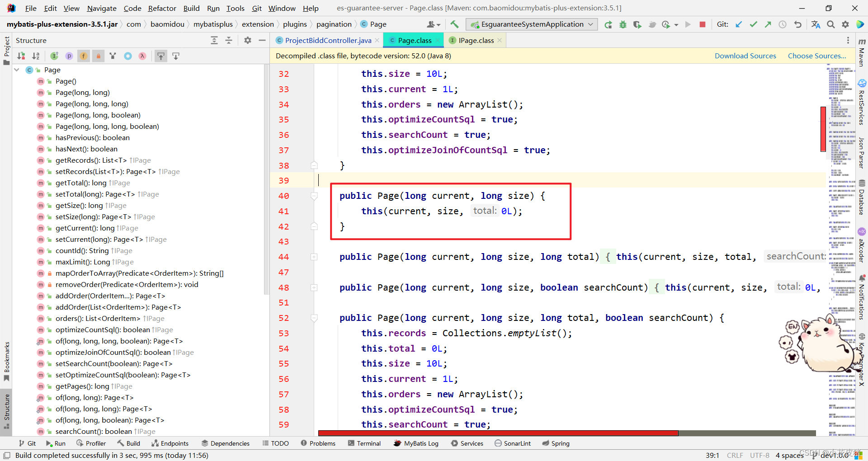Open the EsguaranteeSystemApplication run configuration dropdown

tap(590, 24)
